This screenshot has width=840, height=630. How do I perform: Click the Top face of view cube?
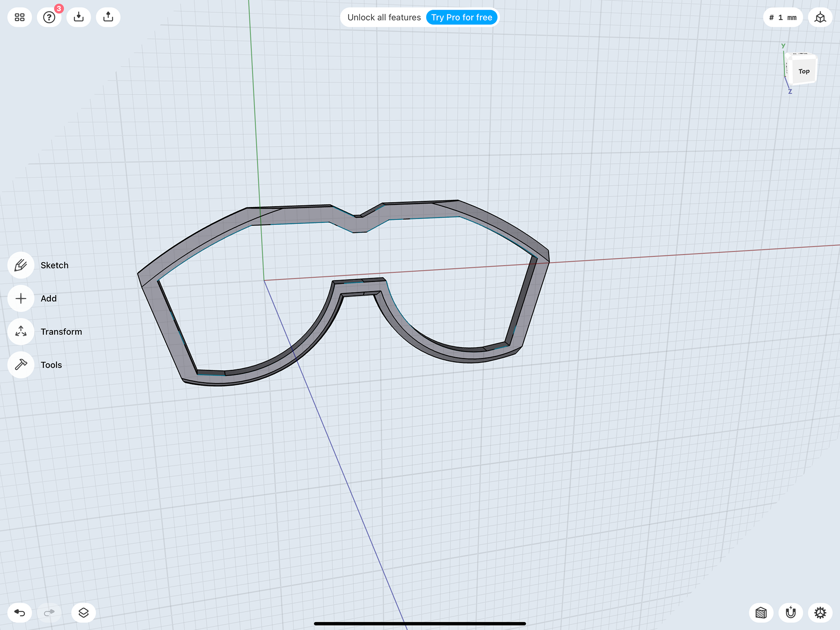(804, 71)
